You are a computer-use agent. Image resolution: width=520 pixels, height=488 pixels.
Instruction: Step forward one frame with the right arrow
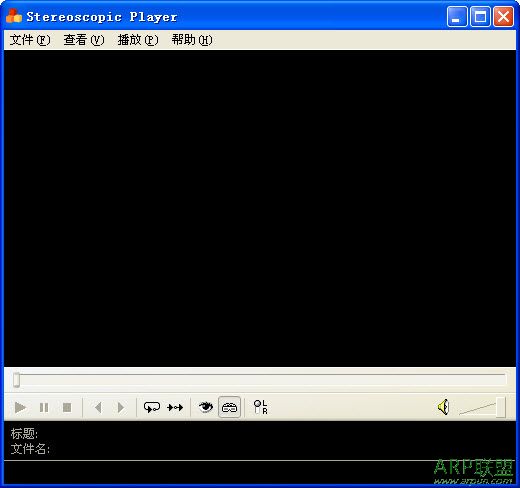point(121,407)
